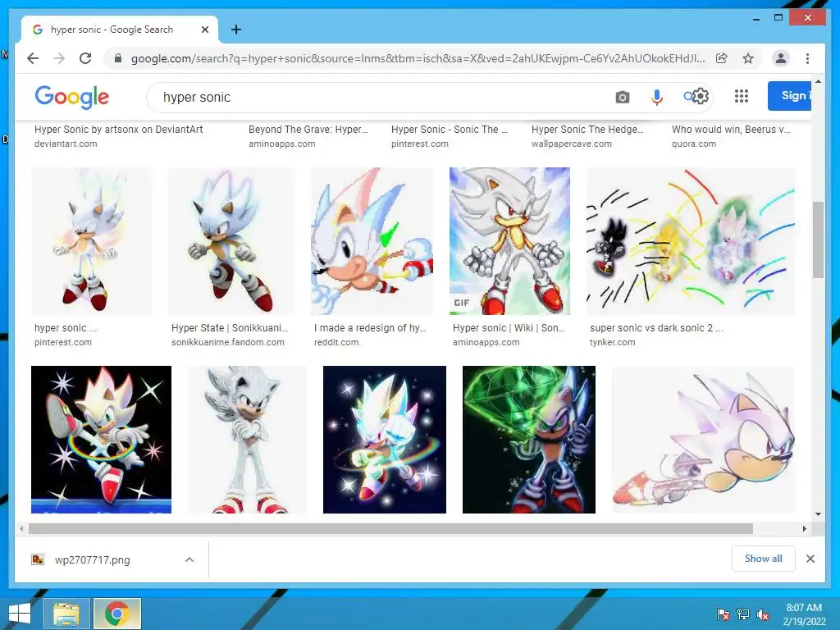
Task: Reload the Google search page
Action: point(85,58)
